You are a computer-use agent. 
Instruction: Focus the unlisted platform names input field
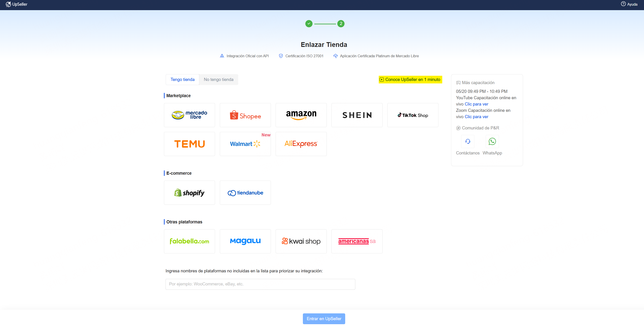click(260, 284)
